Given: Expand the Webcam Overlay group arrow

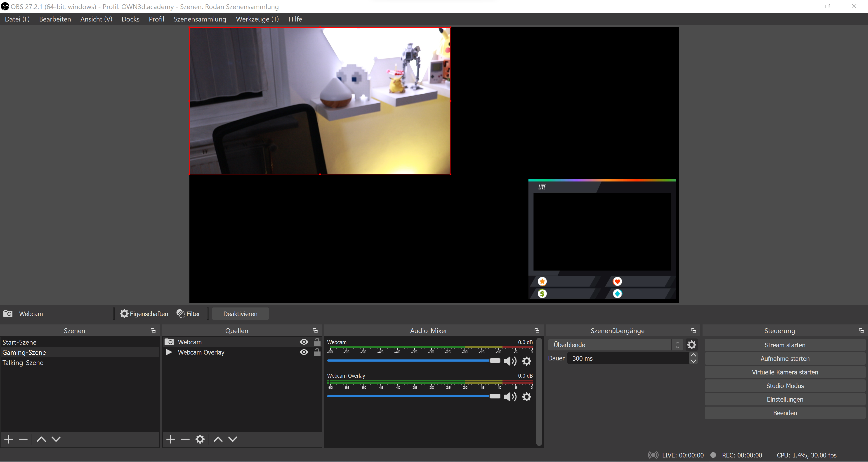Looking at the screenshot, I should click(169, 352).
